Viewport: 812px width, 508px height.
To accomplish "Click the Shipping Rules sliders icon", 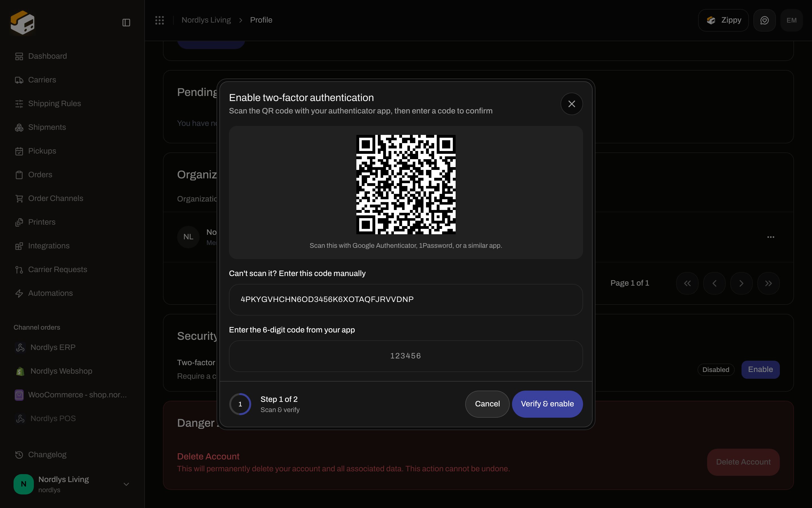I will click(19, 104).
